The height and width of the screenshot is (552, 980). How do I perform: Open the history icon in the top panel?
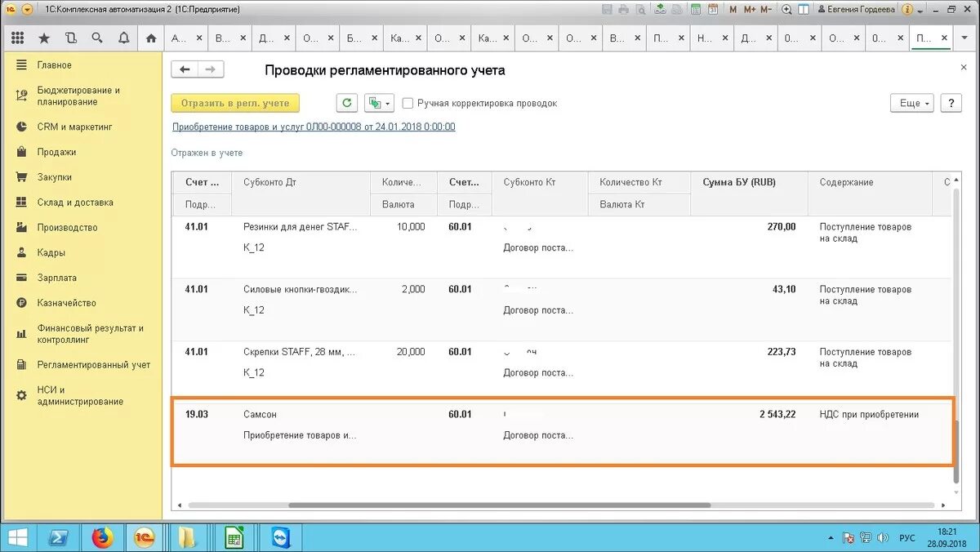coord(70,38)
